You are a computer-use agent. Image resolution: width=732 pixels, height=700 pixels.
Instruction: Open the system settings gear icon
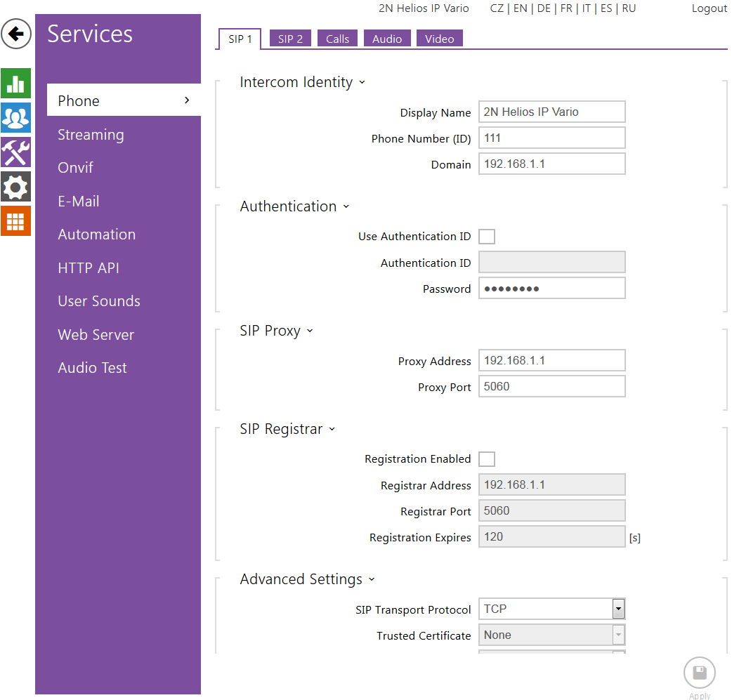pyautogui.click(x=15, y=187)
